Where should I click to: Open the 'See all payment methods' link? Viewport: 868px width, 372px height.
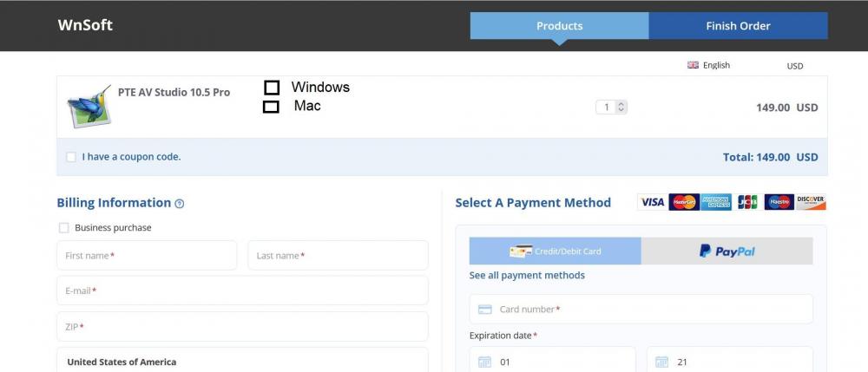click(527, 276)
